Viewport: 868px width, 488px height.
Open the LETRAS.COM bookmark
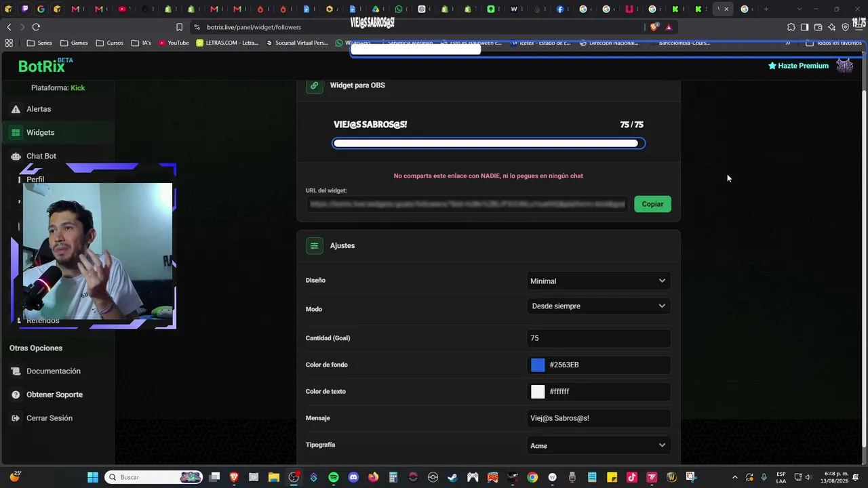click(x=227, y=43)
